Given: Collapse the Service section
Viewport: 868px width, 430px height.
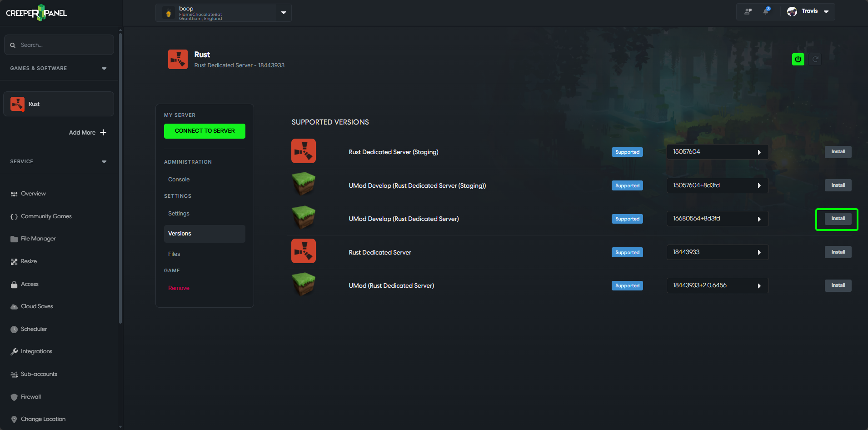Looking at the screenshot, I should (104, 162).
